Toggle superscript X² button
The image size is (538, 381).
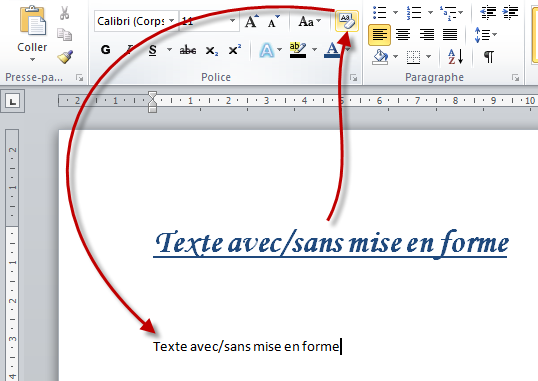click(235, 50)
